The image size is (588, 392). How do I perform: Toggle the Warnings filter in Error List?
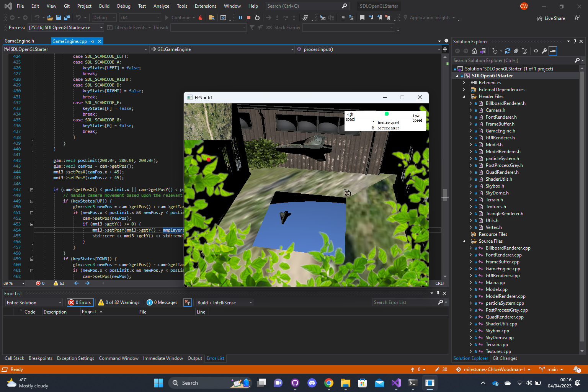tap(119, 302)
